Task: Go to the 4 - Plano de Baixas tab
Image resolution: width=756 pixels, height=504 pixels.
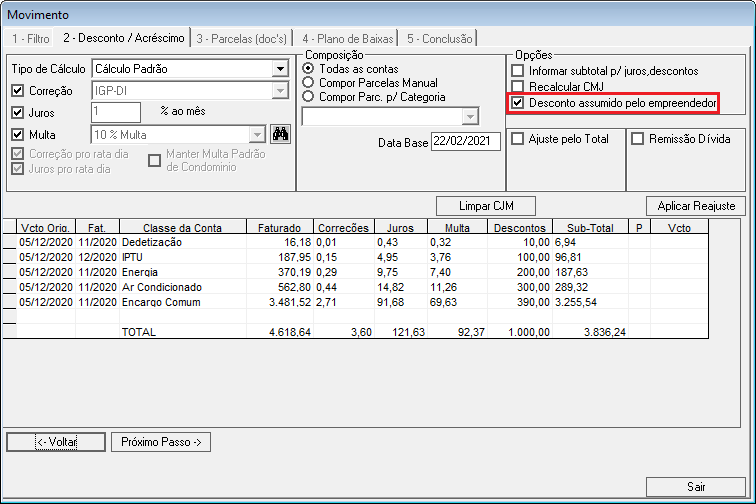Action: pos(348,39)
